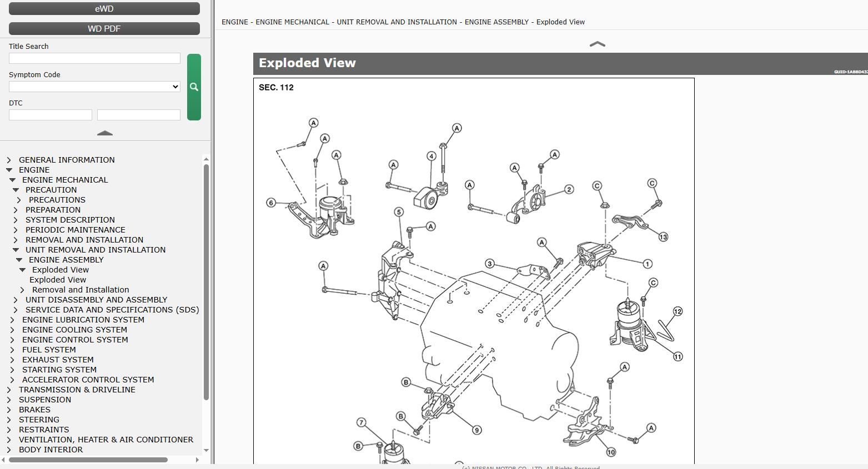Viewport: 868px width, 469px height.
Task: Select ENGINE COOLING SYSTEM tree item
Action: click(x=74, y=330)
